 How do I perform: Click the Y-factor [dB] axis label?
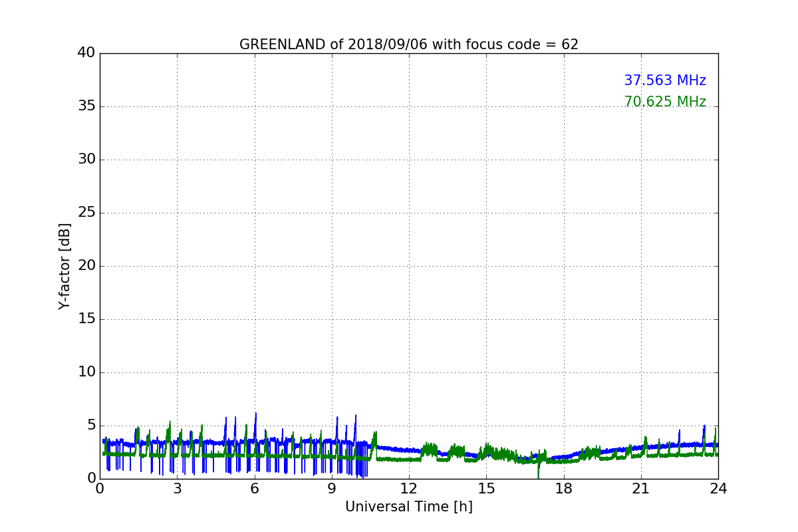(65, 266)
